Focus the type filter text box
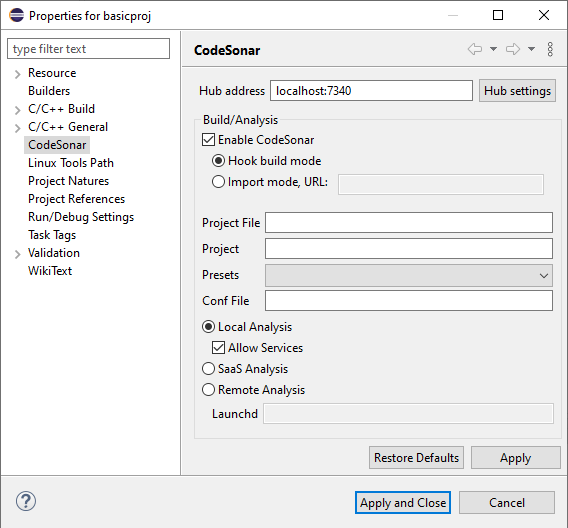Viewport: 568px width, 528px height. click(88, 49)
